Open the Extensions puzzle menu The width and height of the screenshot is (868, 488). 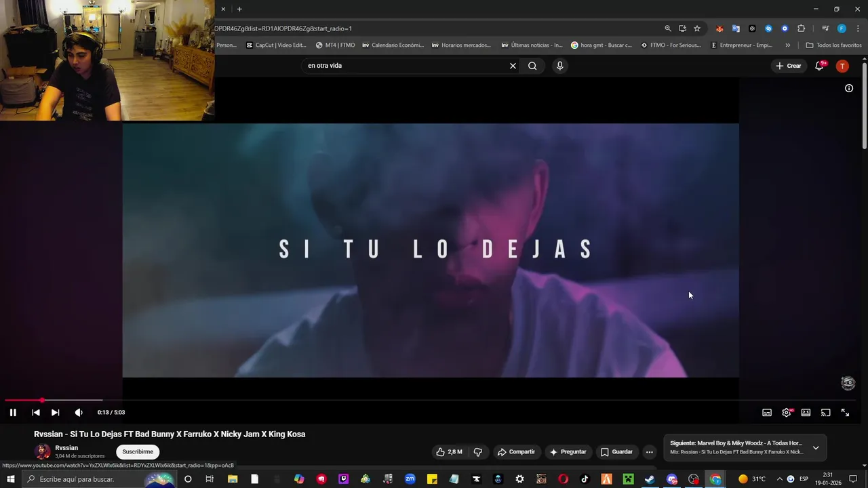[x=802, y=28]
